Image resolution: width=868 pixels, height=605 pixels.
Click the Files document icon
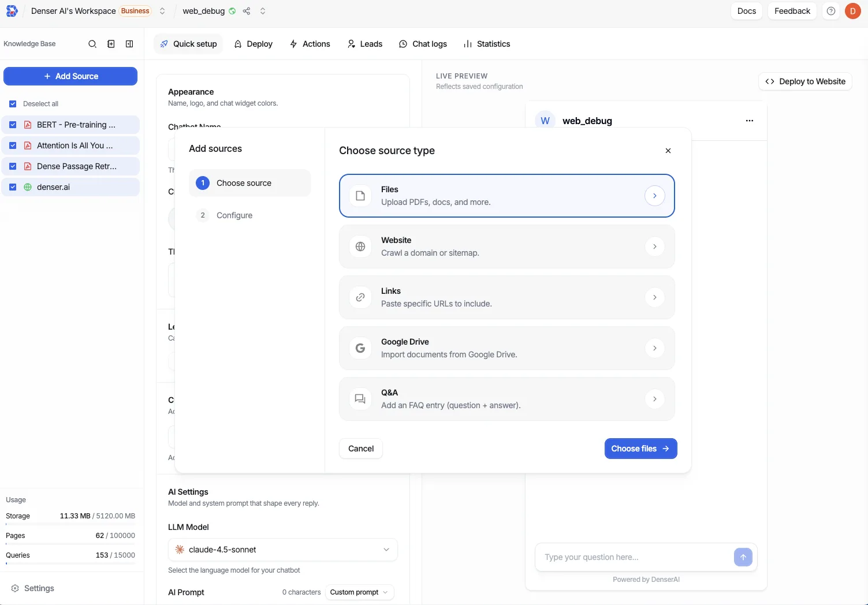coord(360,196)
